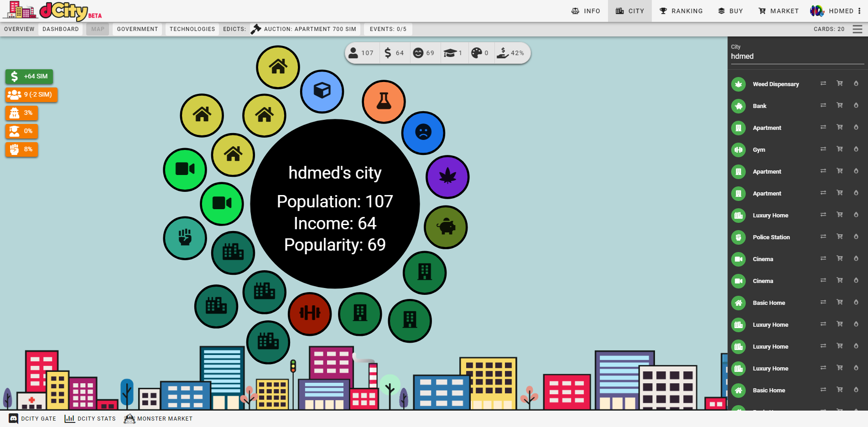This screenshot has height=427, width=868.
Task: Open DCITY GATE Discord link
Action: (32, 418)
